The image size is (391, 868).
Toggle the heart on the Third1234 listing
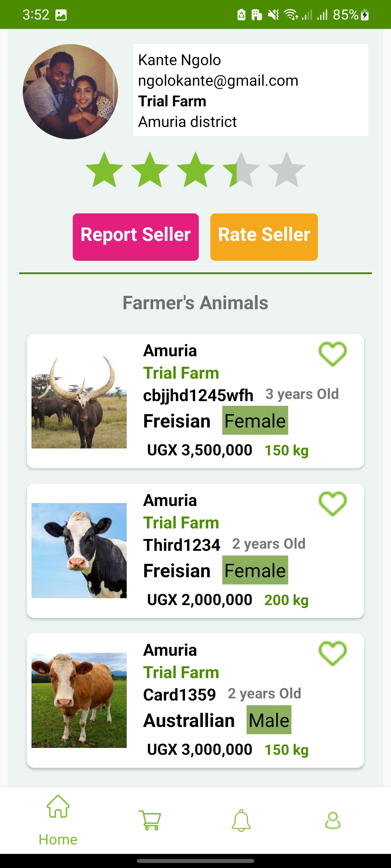coord(332,504)
